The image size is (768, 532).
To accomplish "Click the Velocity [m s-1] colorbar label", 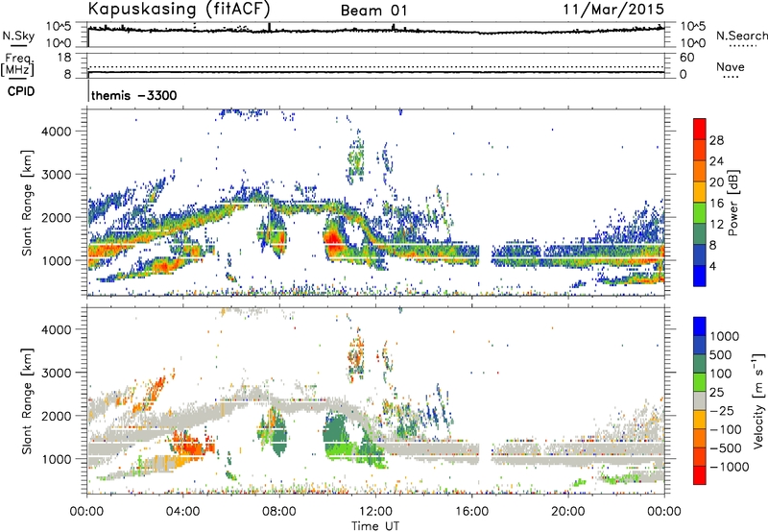I will [758, 400].
